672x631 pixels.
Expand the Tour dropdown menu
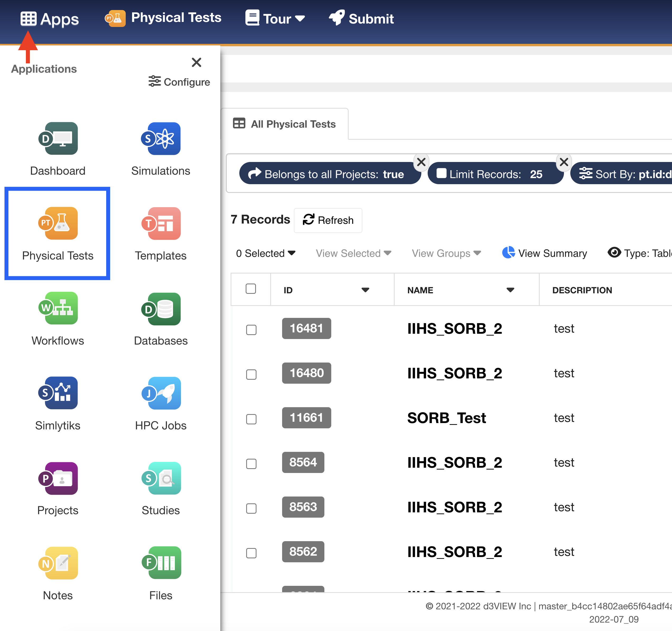click(x=300, y=18)
